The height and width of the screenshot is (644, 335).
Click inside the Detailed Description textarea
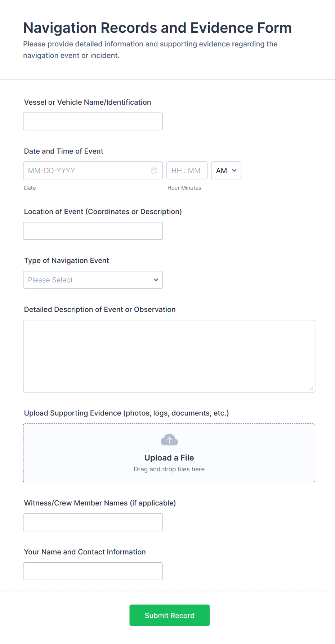pos(169,356)
